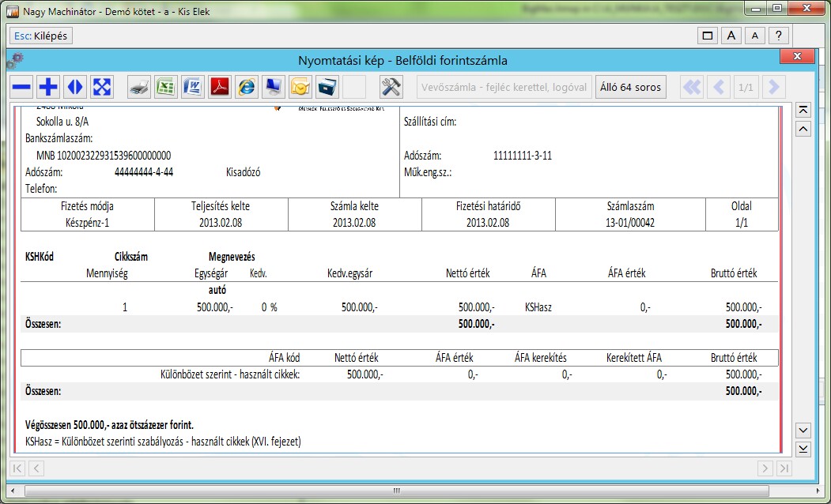The image size is (831, 504).
Task: Export invoice to PDF
Action: point(220,87)
